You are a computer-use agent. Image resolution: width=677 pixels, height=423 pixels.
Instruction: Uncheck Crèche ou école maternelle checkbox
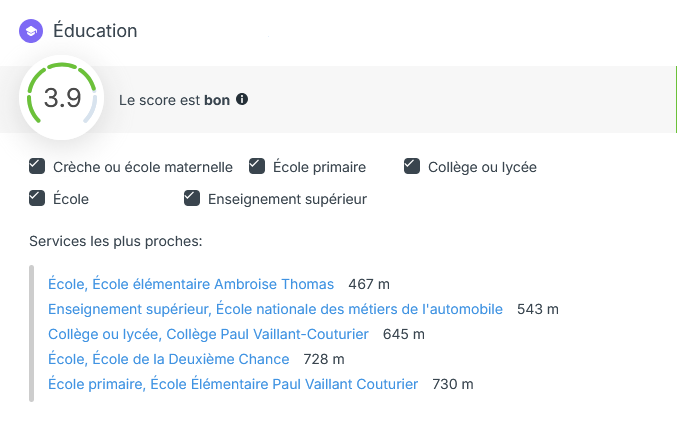pos(37,166)
